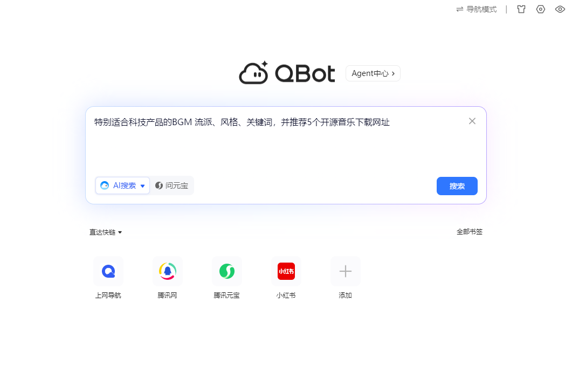Open the skin theme shirt icon

[521, 10]
